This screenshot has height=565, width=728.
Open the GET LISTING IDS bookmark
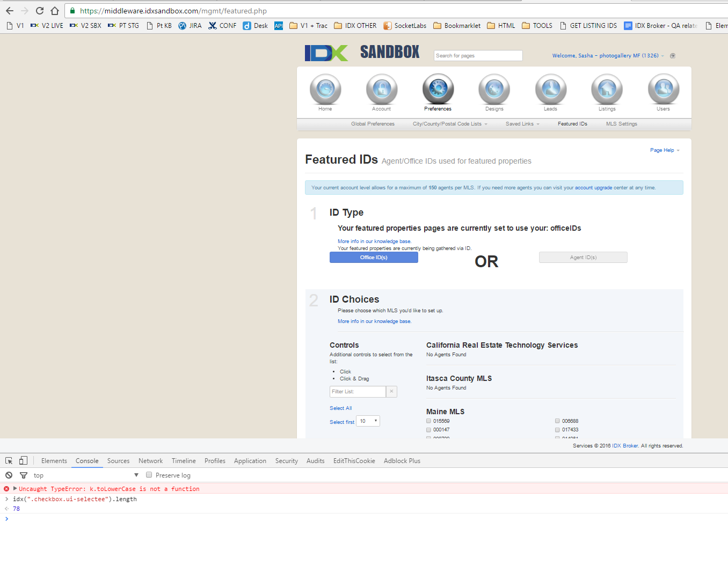[588, 26]
